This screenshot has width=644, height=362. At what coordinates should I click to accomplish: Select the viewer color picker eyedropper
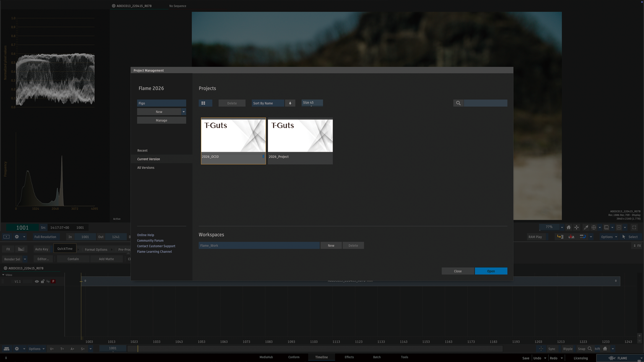586,228
